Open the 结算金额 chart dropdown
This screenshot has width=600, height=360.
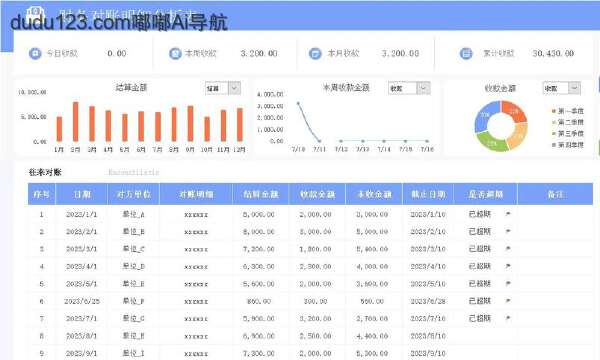click(234, 88)
